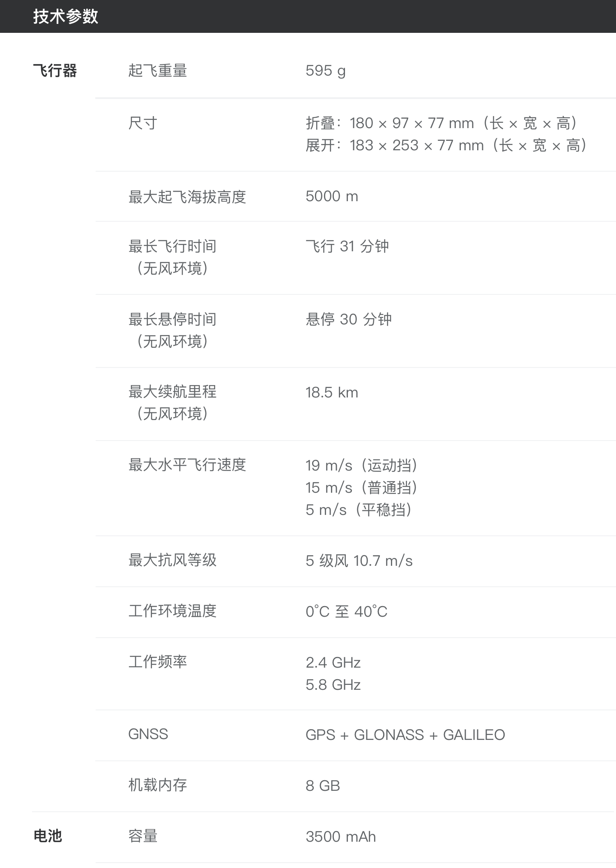Click the 起飞重量 label
Viewport: 616px width, 868px height.
[158, 71]
